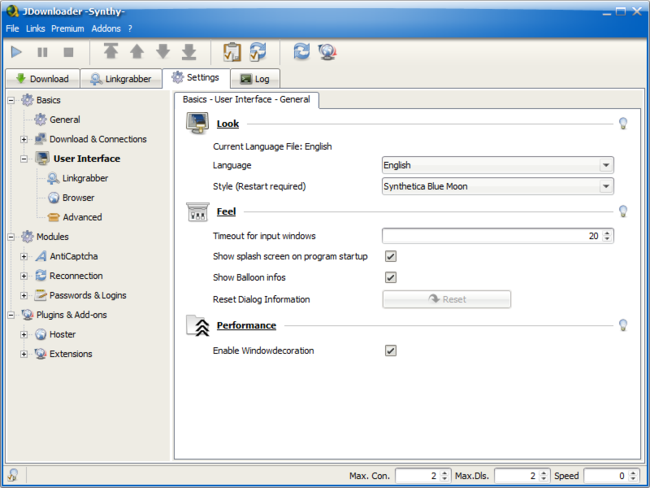Image resolution: width=650 pixels, height=488 pixels.
Task: Toggle Enable Windowdecoration checkbox
Action: (x=390, y=351)
